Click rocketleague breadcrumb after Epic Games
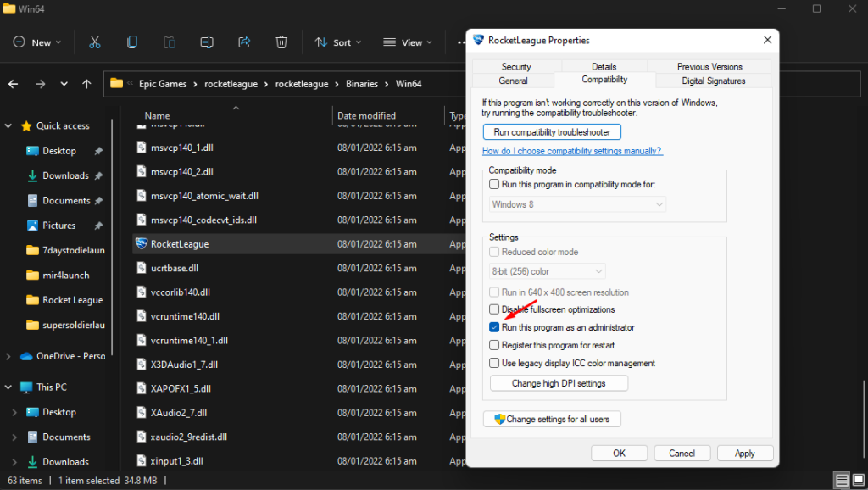Viewport: 868px width, 490px height. click(x=231, y=84)
